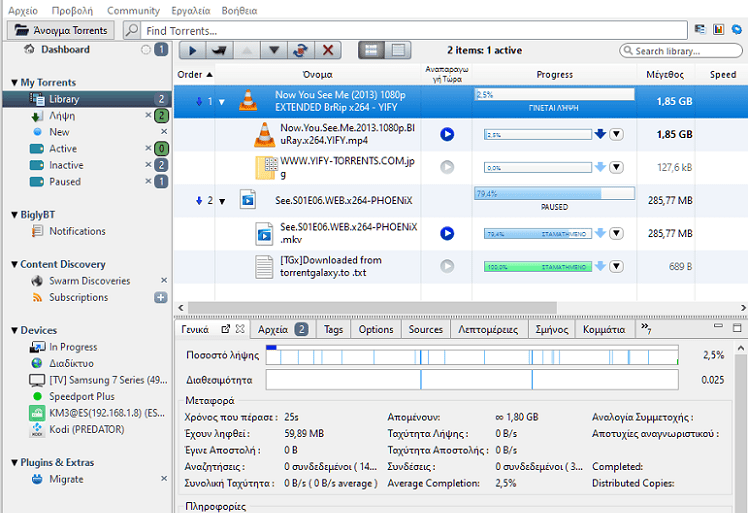The height and width of the screenshot is (513, 748).
Task: Select the Inactive category in sidebar
Action: coord(66,165)
